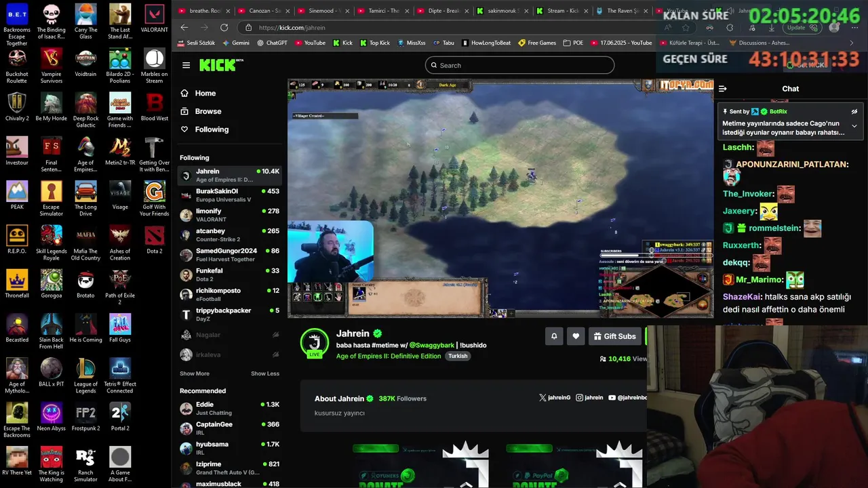The image size is (868, 488).
Task: Switch to the Stream - Kick tab
Action: [560, 11]
